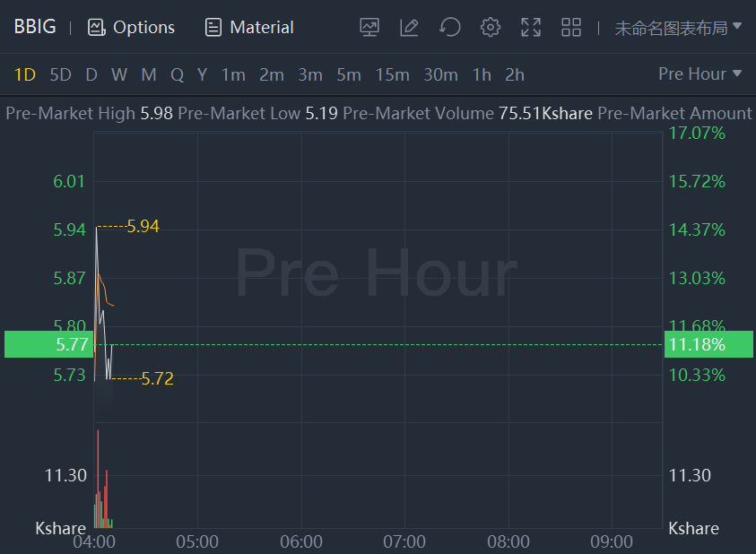The width and height of the screenshot is (756, 554).
Task: Open the multi-chart grid layout icon
Action: (571, 27)
